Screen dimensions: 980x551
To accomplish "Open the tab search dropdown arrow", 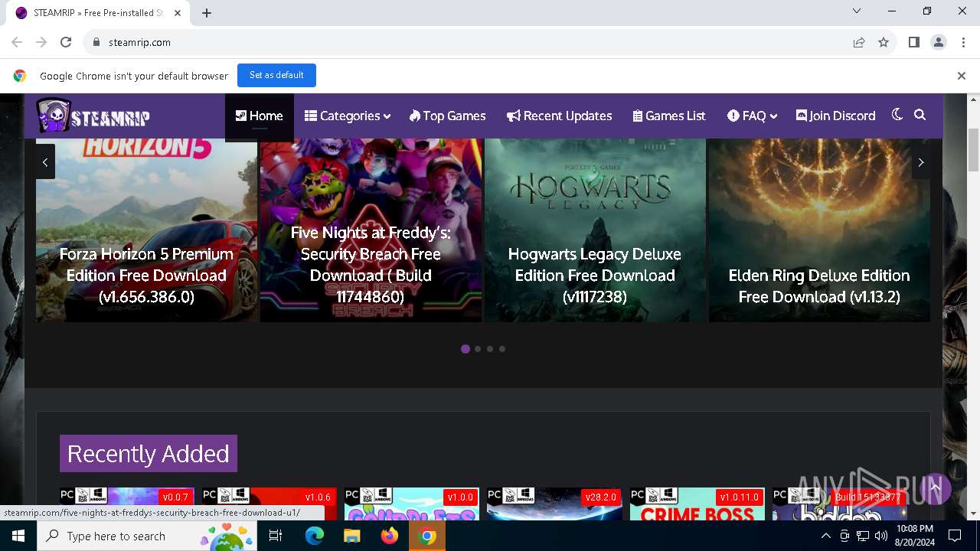I will pyautogui.click(x=857, y=11).
